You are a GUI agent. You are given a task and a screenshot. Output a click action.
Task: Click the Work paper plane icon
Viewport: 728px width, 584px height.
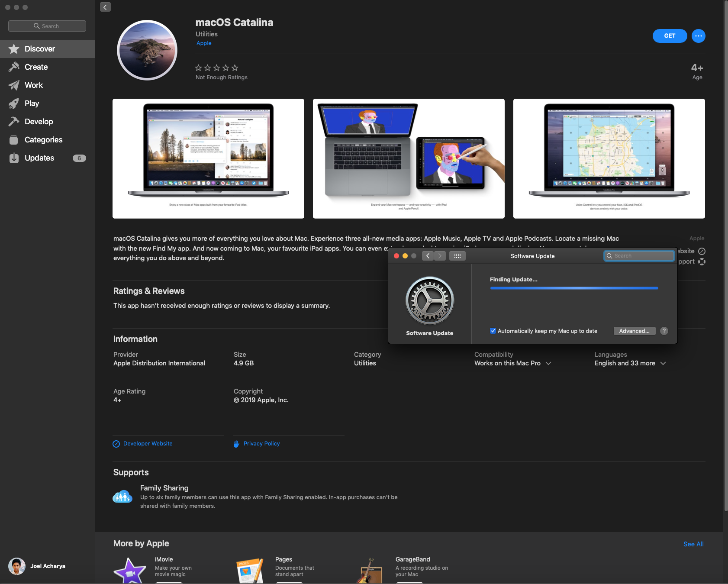[x=14, y=85]
